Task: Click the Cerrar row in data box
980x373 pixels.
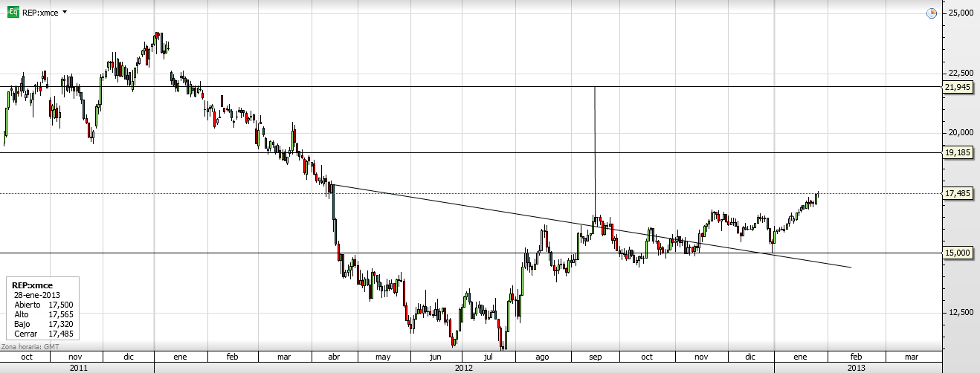Action: click(43, 334)
